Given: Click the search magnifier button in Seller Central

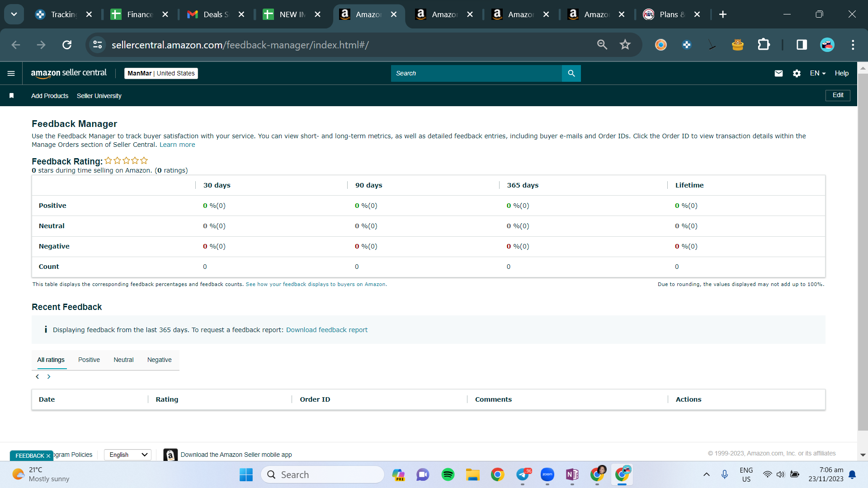Looking at the screenshot, I should [x=571, y=73].
